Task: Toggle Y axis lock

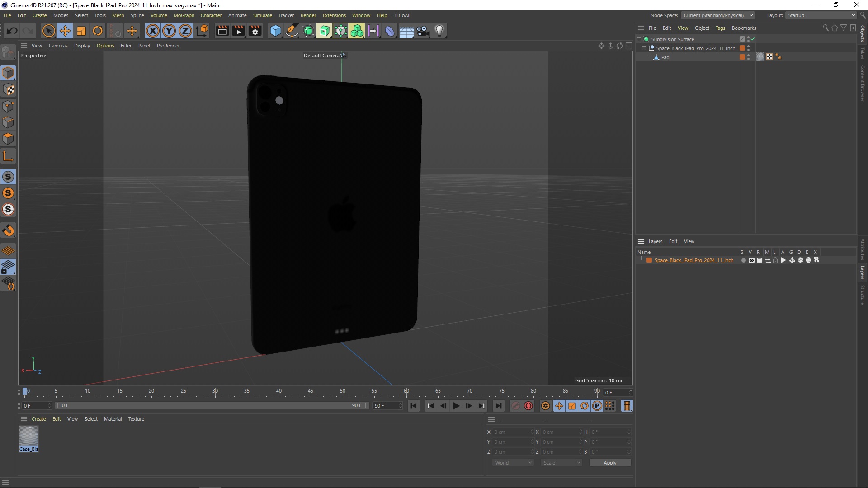Action: pos(169,31)
